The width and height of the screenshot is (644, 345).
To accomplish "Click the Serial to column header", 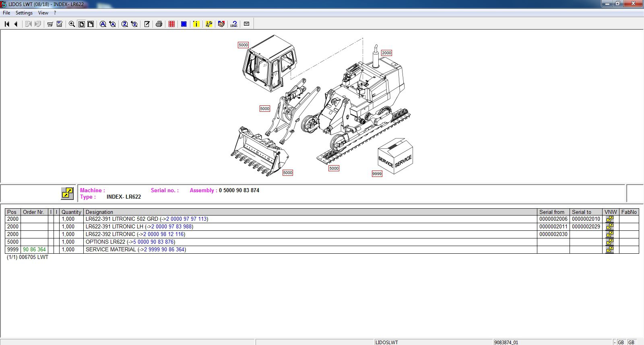I will point(586,212).
